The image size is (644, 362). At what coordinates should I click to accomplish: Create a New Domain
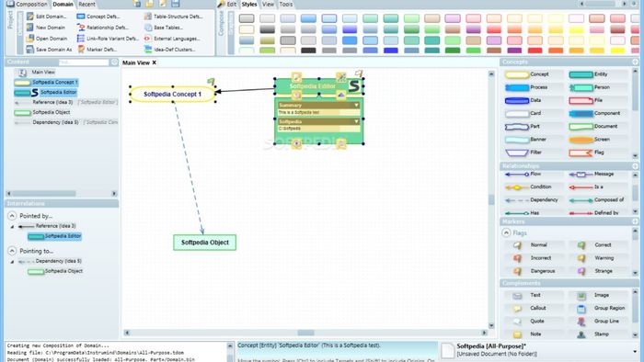coord(45,28)
